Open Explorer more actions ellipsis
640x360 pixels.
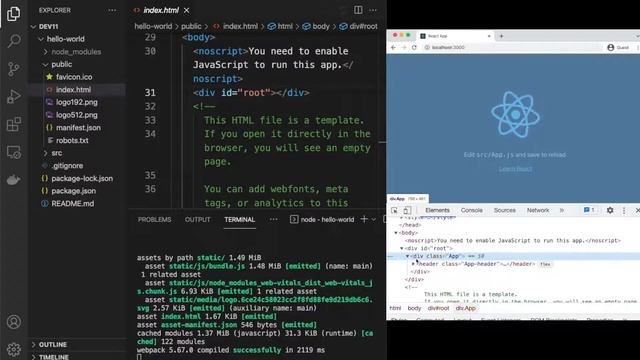112,10
